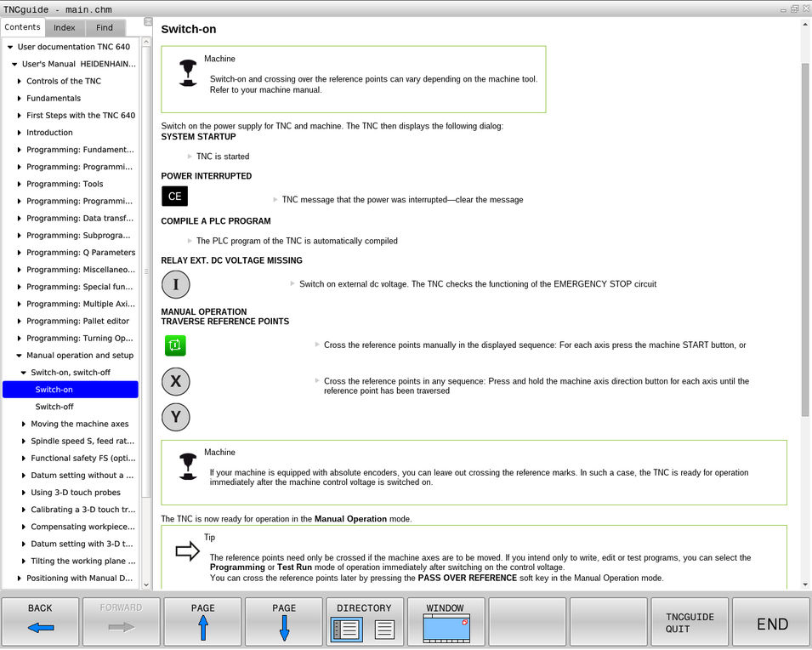The width and height of the screenshot is (812, 650).
Task: Select the Switch-on tree item
Action: [71, 390]
